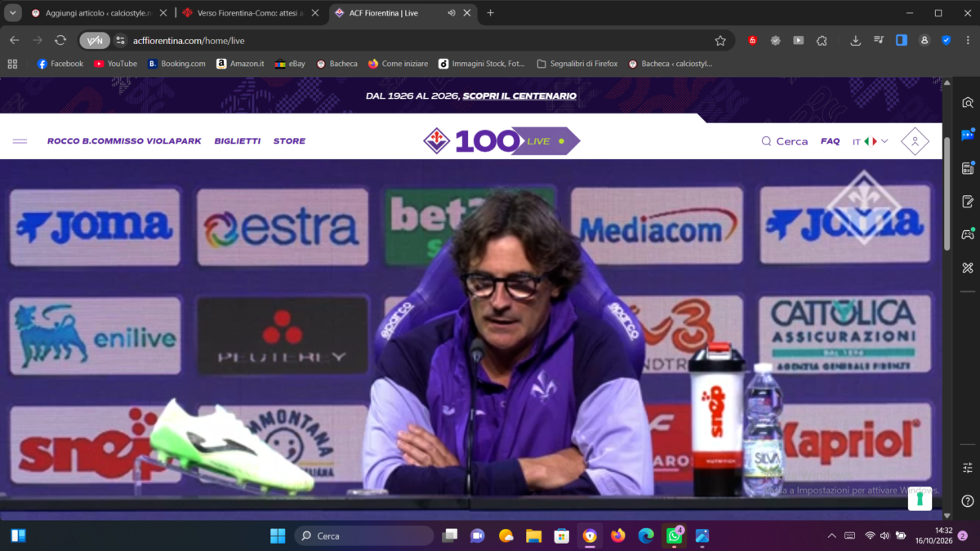
Task: Open browser Downloads
Action: pos(855,40)
